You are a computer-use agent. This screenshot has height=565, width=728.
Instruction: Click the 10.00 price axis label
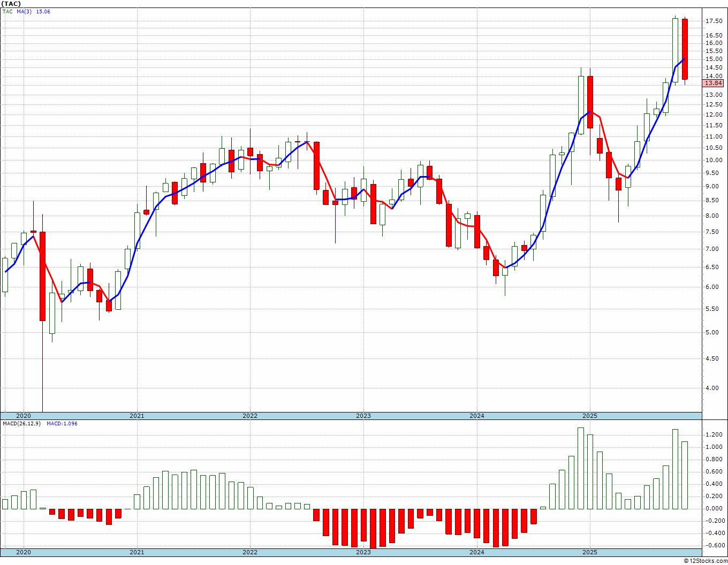tap(714, 160)
